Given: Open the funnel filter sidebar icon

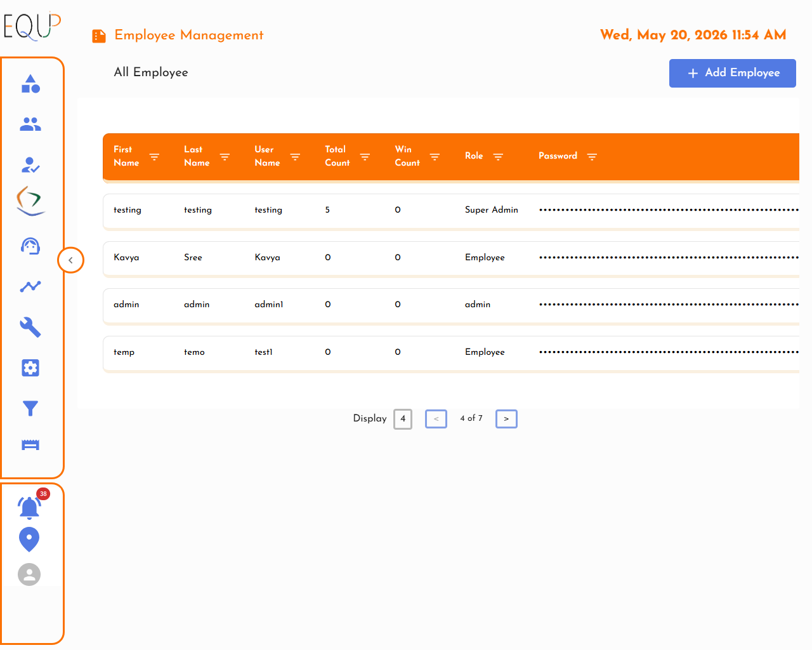Looking at the screenshot, I should (30, 408).
